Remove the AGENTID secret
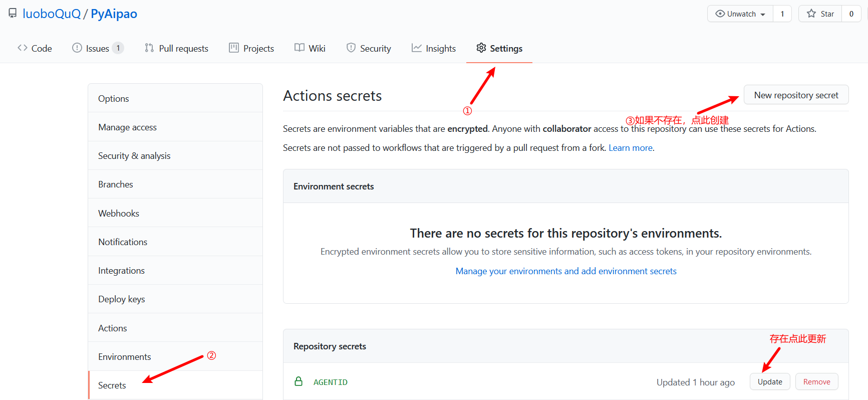 coord(816,381)
